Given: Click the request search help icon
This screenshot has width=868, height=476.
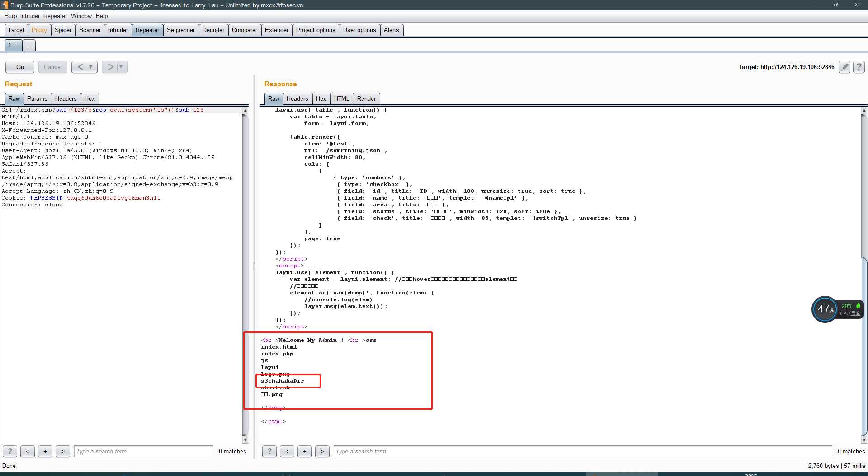Looking at the screenshot, I should pyautogui.click(x=10, y=451).
